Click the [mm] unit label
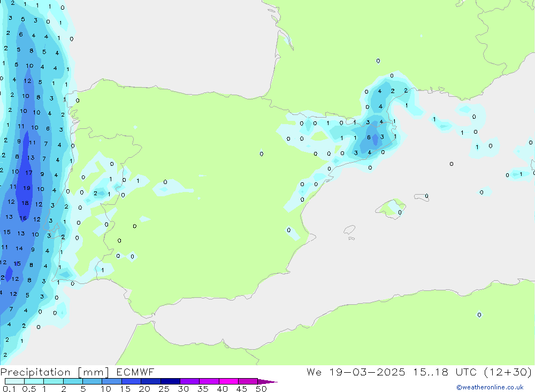The height and width of the screenshot is (392, 535). click(94, 372)
